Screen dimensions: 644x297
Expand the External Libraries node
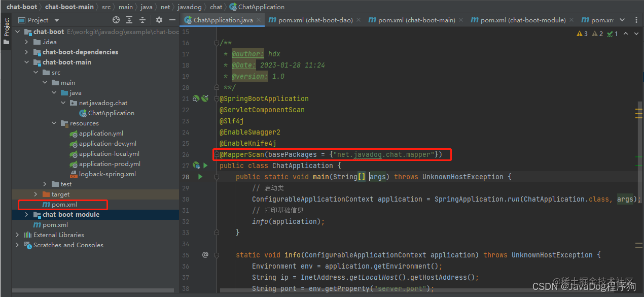tap(17, 235)
